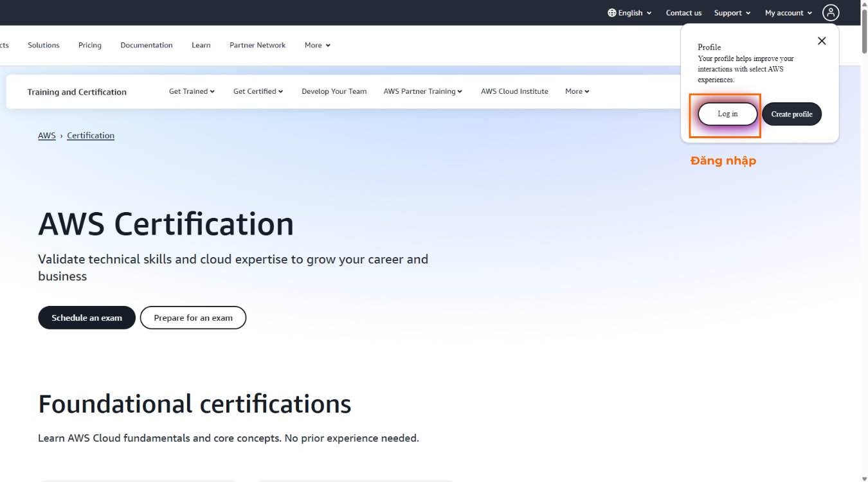Click the user profile avatar icon
Image resolution: width=868 pixels, height=482 pixels.
point(831,13)
